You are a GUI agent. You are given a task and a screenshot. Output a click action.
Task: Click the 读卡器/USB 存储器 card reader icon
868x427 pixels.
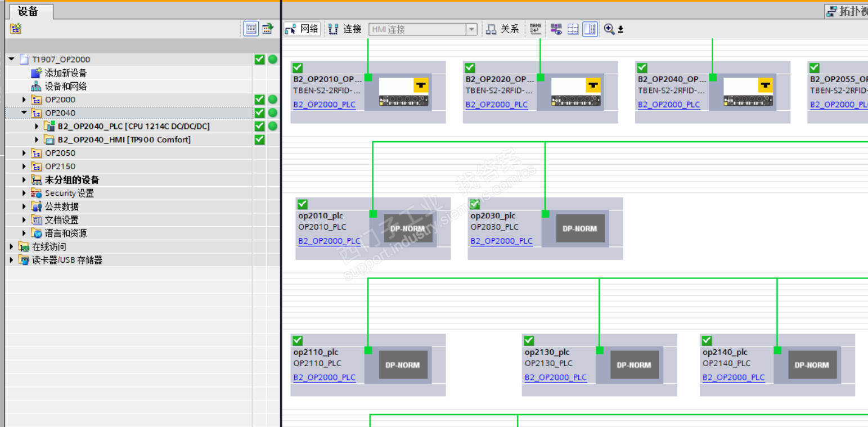pos(24,260)
